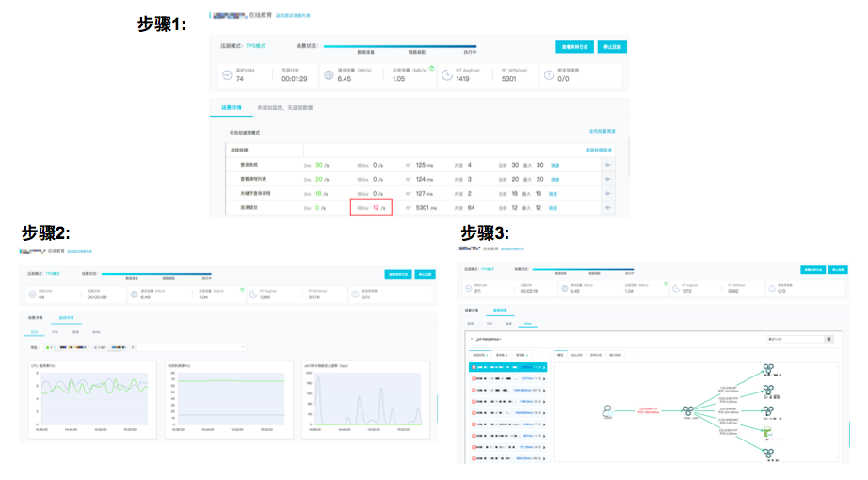868x480 pixels.
Task: Click green help icon near 1.05 response traffic
Action: tap(432, 69)
